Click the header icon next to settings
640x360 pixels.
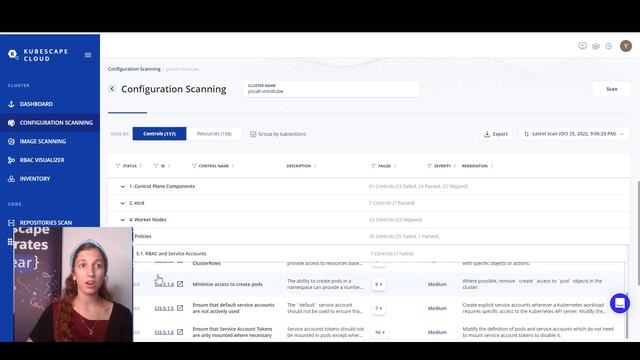coord(596,46)
